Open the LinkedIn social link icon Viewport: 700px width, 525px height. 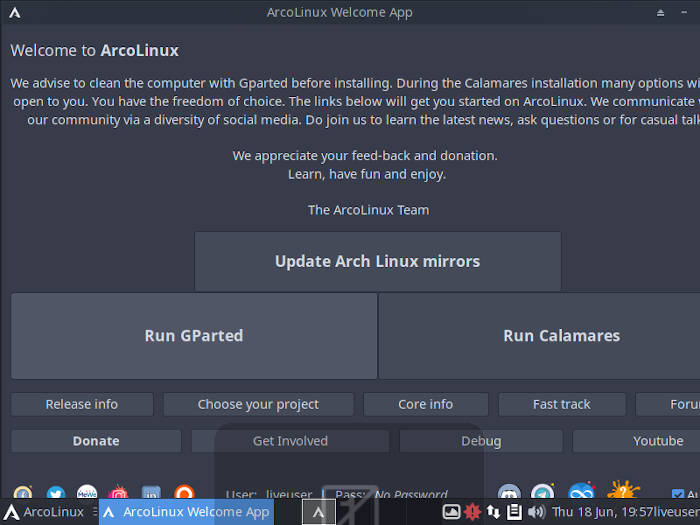[151, 492]
